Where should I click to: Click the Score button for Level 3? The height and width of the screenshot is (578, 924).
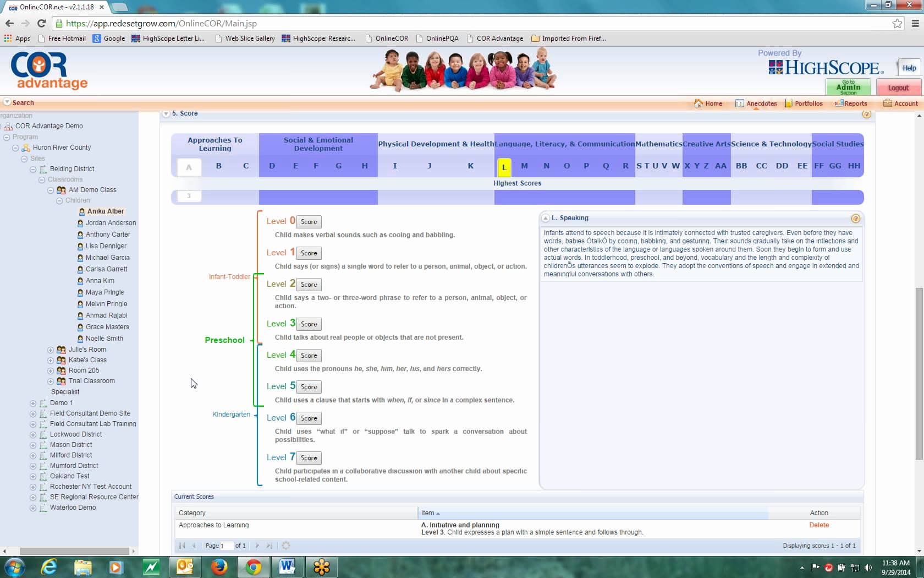[308, 324]
